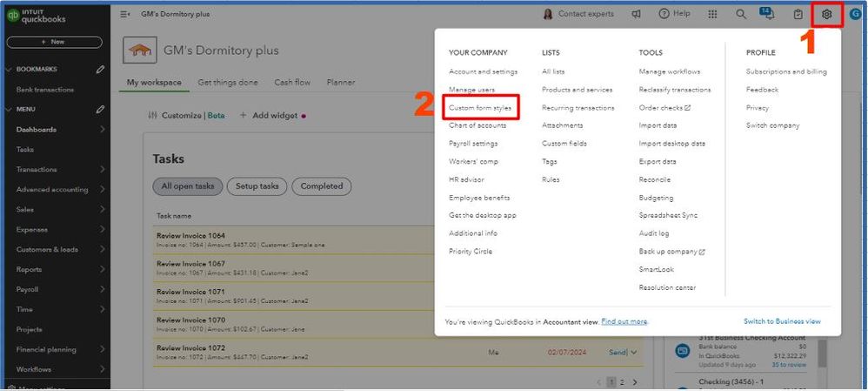This screenshot has height=391, width=868.
Task: Open the clipboard tasks icon
Action: tap(798, 15)
